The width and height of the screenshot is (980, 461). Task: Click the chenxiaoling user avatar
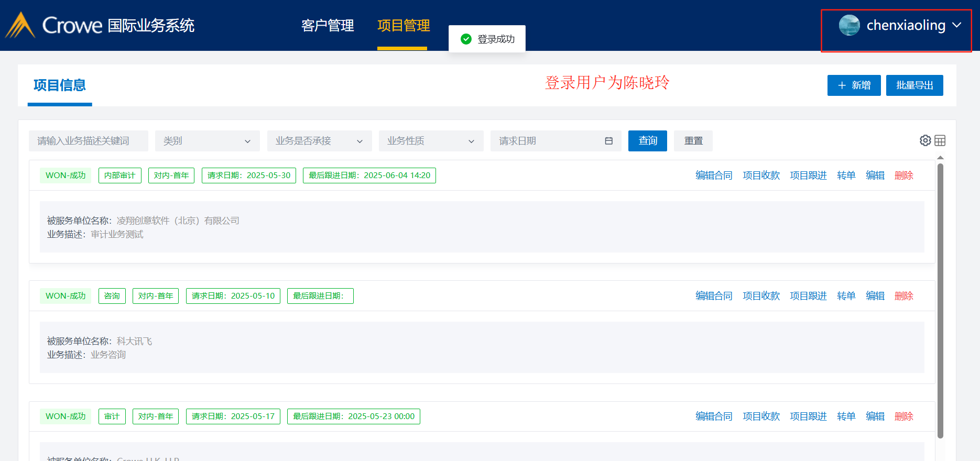(x=849, y=25)
